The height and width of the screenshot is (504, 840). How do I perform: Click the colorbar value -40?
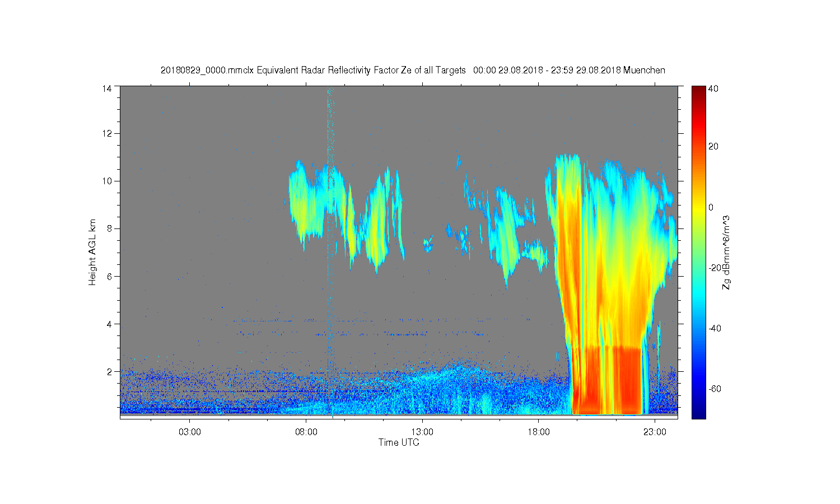click(x=715, y=328)
